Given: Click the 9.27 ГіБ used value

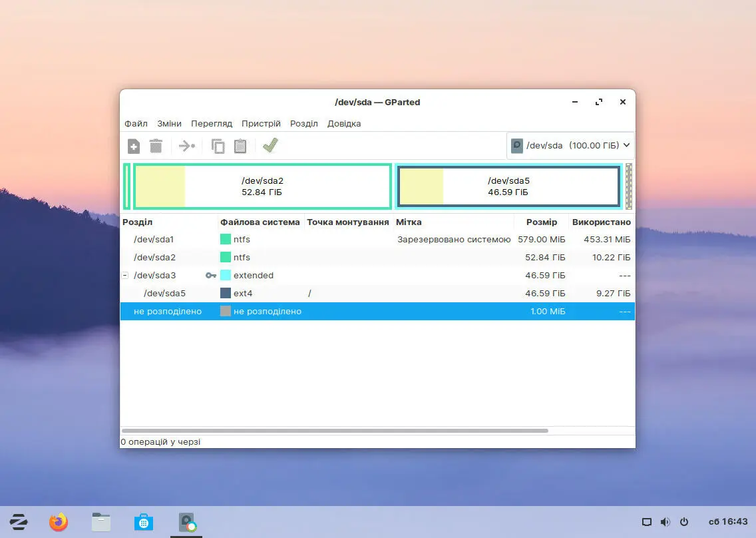Looking at the screenshot, I should (x=614, y=294).
